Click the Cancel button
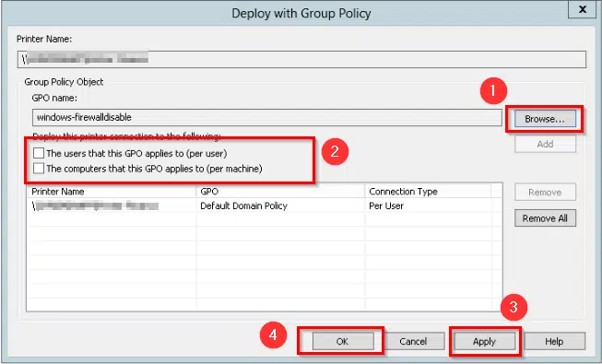Screen dimensions: 602x364 point(413,341)
